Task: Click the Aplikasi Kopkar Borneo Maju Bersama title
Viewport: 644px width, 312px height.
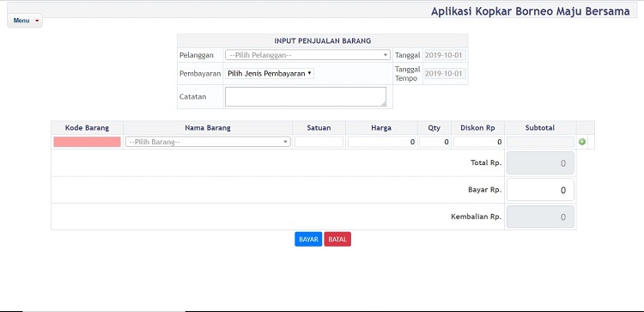Action: (x=531, y=11)
